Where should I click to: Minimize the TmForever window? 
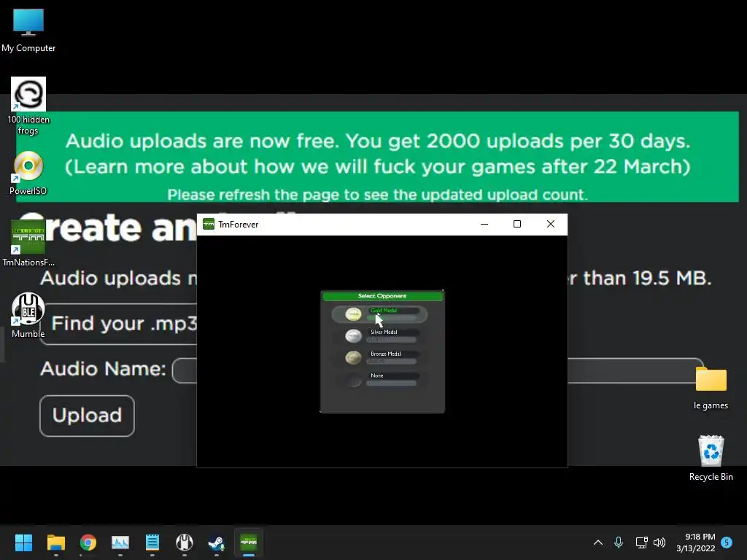click(484, 224)
